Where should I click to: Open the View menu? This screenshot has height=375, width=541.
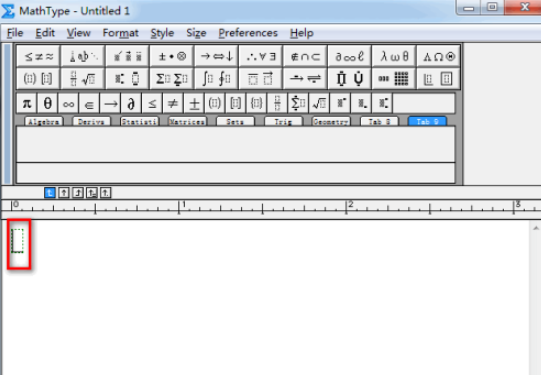(79, 33)
